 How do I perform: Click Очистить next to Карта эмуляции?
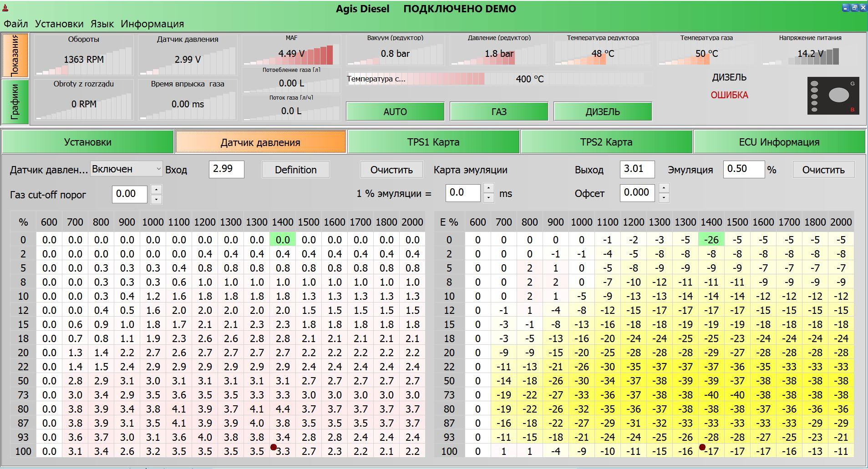(391, 170)
